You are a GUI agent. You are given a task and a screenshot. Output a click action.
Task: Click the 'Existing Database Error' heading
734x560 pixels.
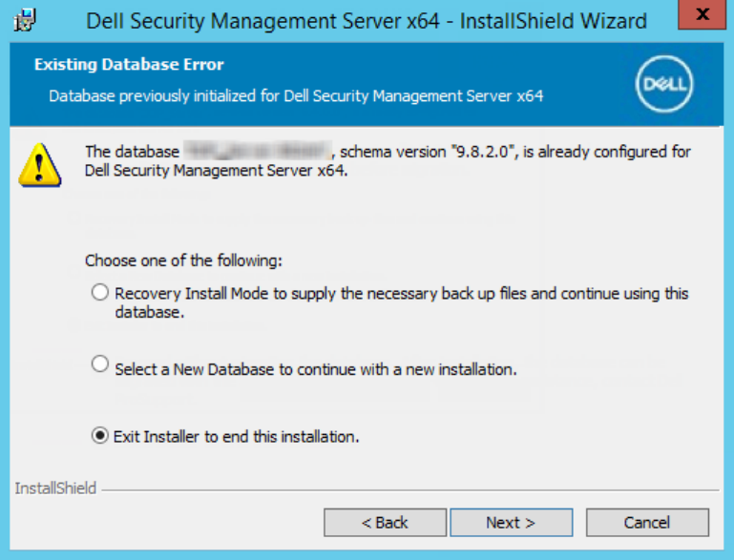coord(129,65)
